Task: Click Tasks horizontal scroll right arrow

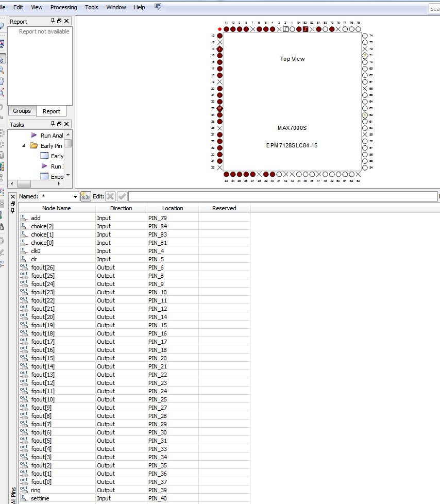Action: [x=59, y=184]
